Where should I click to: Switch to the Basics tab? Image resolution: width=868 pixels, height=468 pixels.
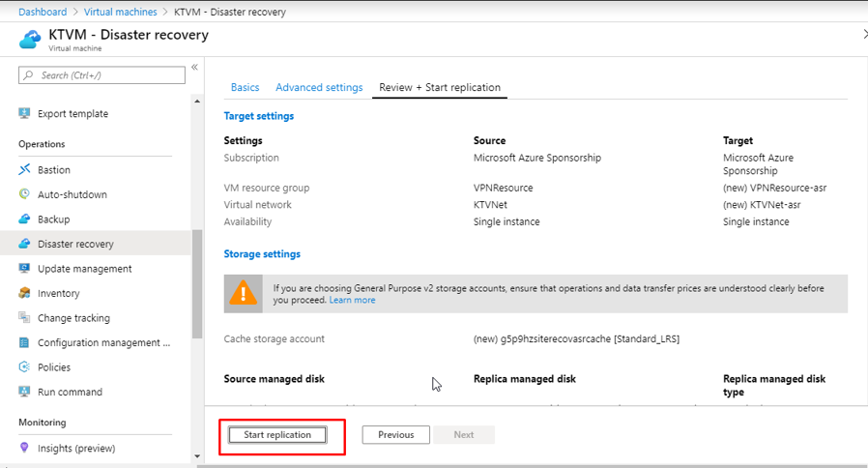pyautogui.click(x=245, y=87)
